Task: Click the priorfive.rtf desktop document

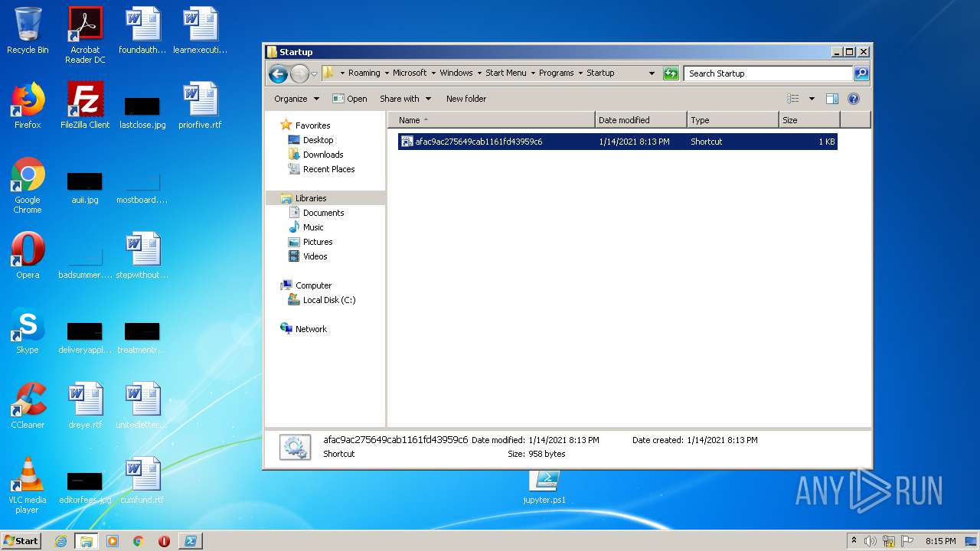Action: coord(200,106)
